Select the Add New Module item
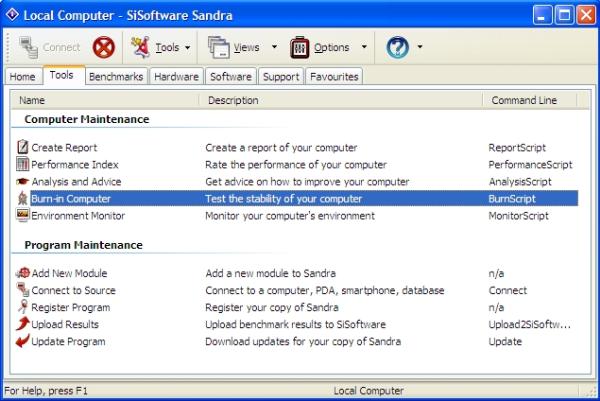Viewport: 600px width, 401px height. 69,273
